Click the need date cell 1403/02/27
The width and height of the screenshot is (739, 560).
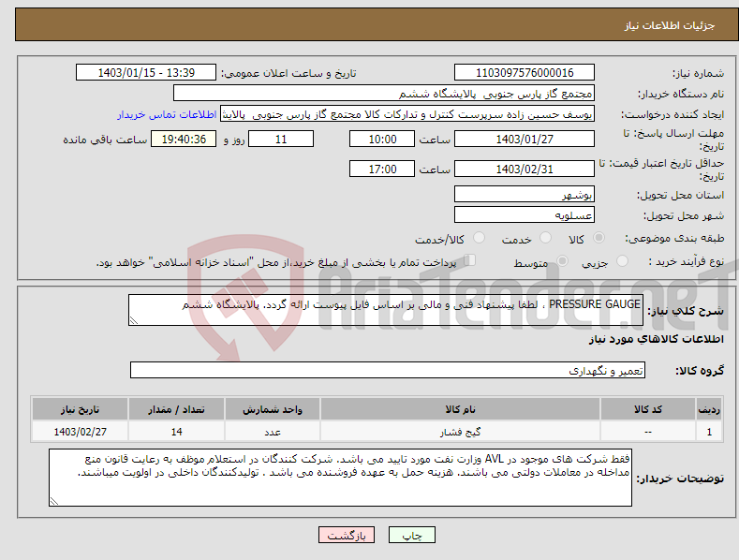(81, 432)
